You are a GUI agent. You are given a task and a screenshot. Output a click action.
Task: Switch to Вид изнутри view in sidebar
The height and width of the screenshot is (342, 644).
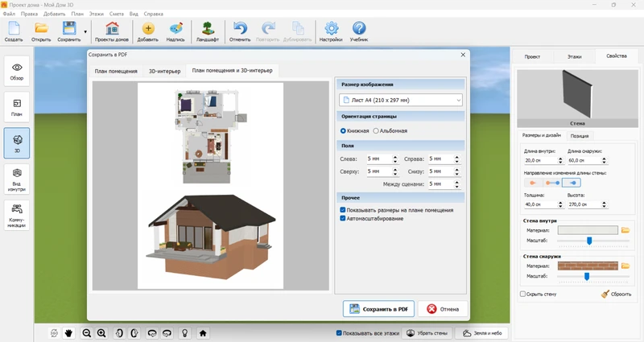coord(17,179)
